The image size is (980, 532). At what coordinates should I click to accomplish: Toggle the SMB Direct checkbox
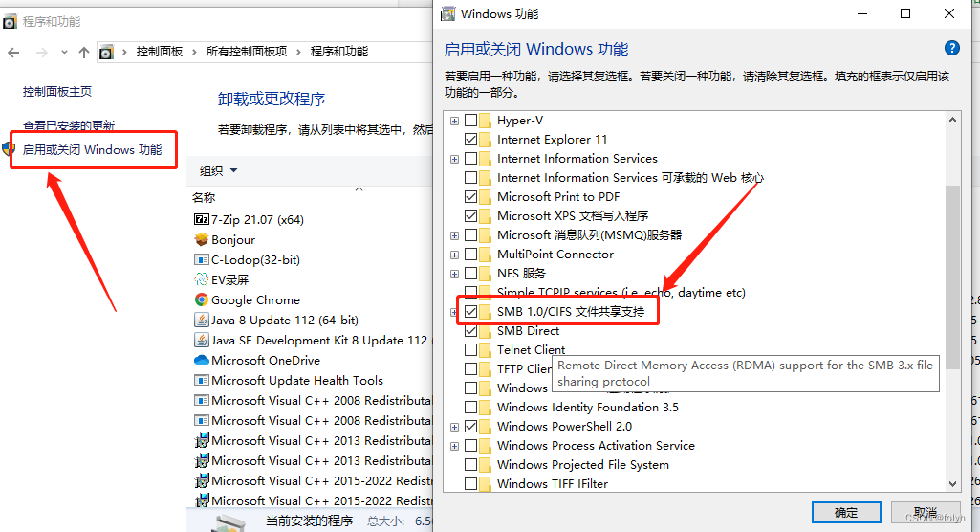[471, 331]
